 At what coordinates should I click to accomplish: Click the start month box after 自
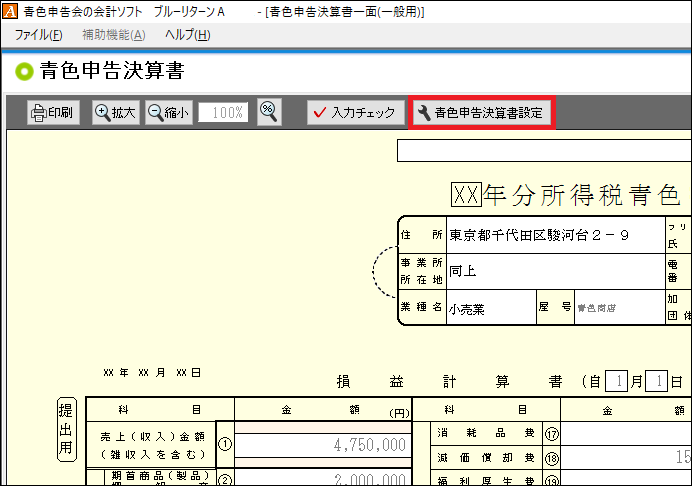[x=616, y=381]
